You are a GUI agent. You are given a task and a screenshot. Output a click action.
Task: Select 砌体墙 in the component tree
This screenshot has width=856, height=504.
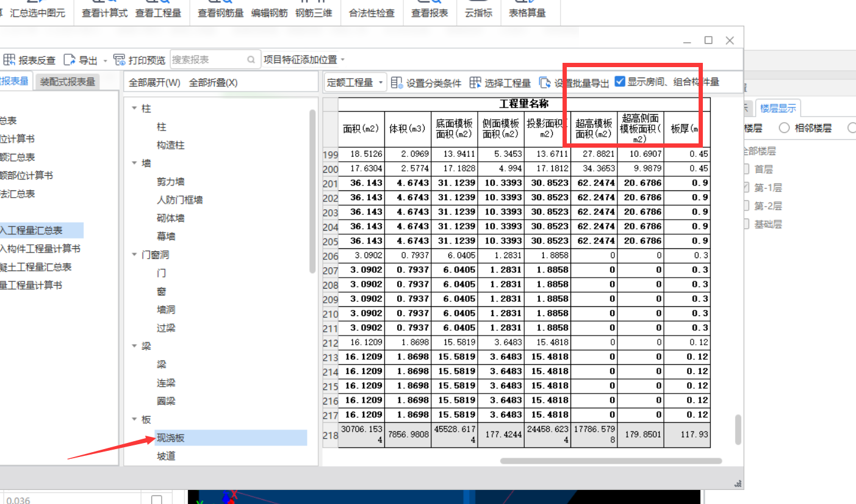click(170, 218)
